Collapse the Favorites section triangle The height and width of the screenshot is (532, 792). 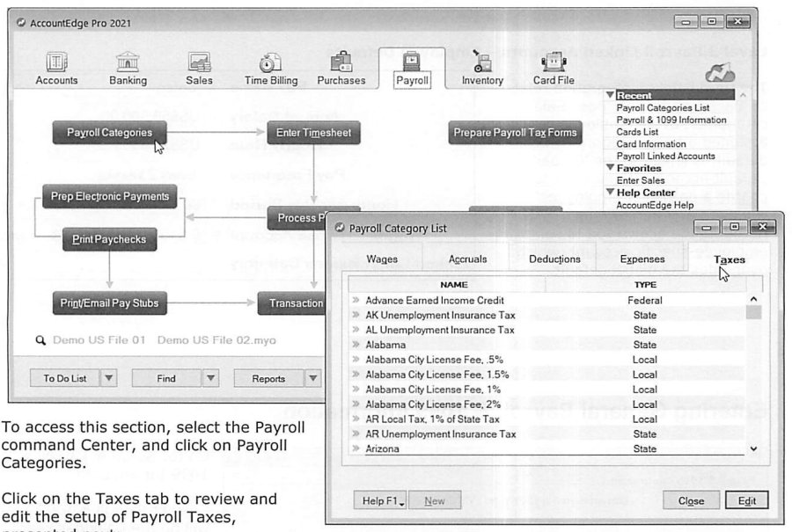(610, 168)
